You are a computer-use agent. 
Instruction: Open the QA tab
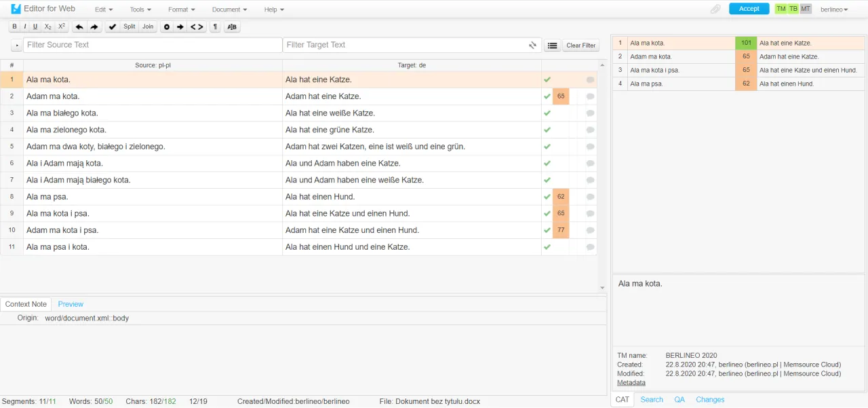(x=679, y=400)
